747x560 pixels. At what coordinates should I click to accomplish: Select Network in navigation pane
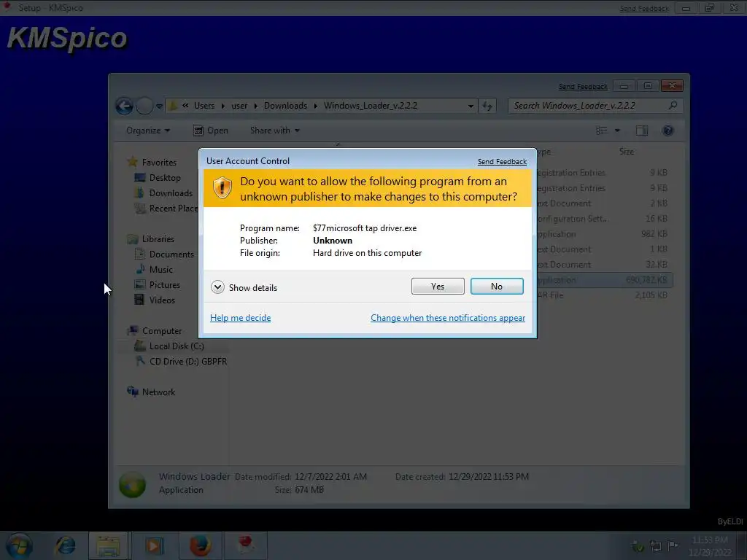tap(158, 392)
